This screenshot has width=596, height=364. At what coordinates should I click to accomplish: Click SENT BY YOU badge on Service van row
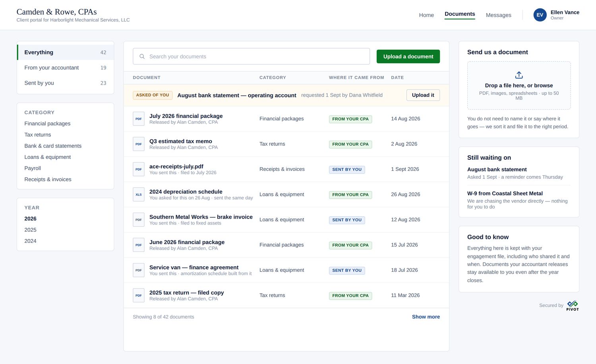(x=347, y=270)
